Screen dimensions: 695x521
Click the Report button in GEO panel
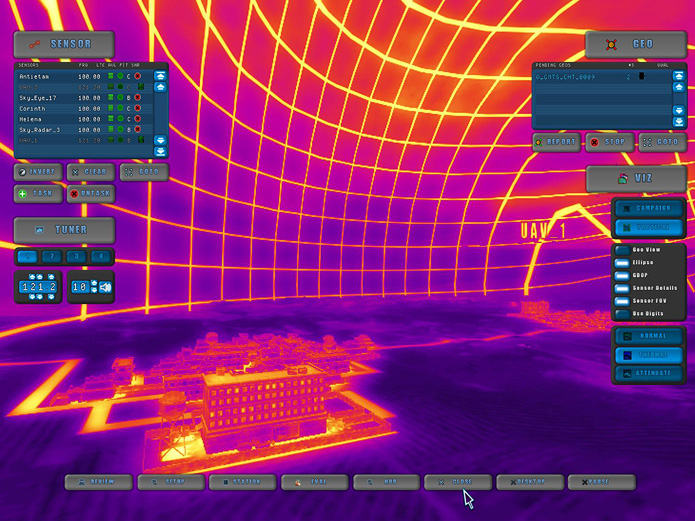(557, 142)
